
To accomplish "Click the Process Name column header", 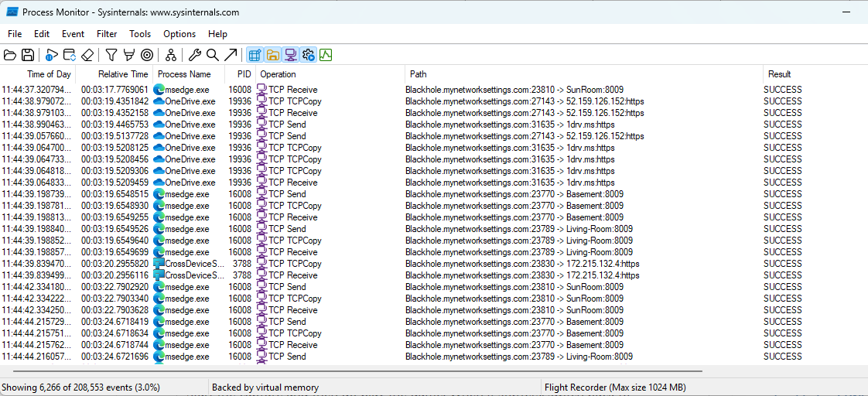I will [189, 74].
